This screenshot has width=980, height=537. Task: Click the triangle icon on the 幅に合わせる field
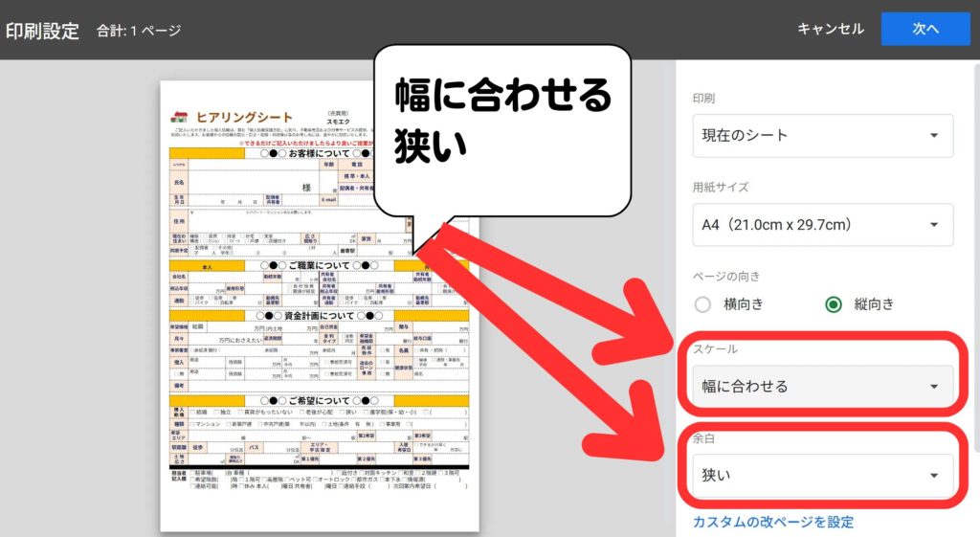[933, 387]
